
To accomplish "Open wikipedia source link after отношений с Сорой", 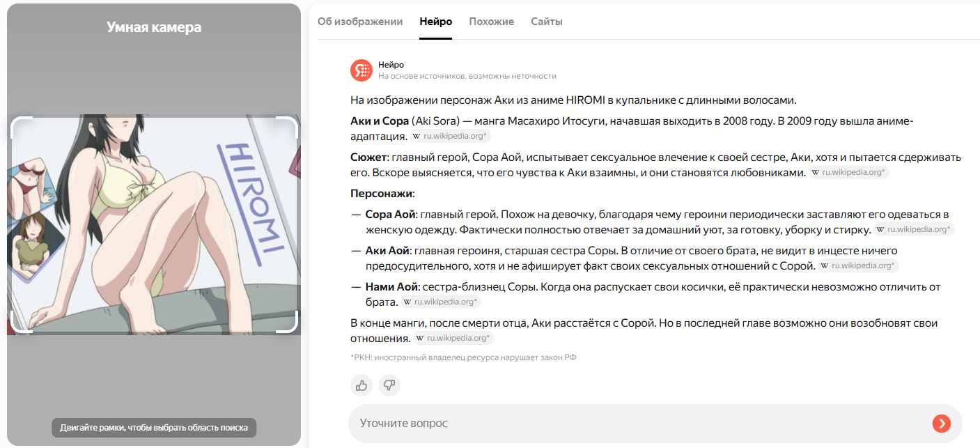I will 859,265.
